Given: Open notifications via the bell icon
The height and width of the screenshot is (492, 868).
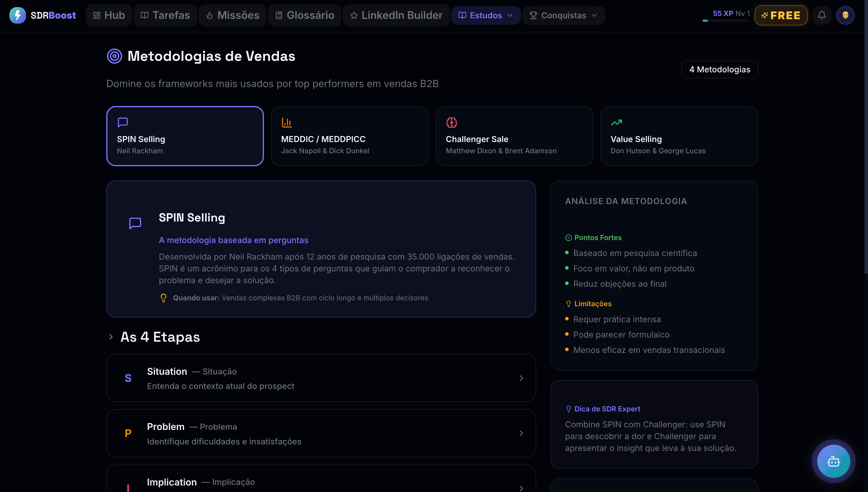Looking at the screenshot, I should click(x=822, y=15).
